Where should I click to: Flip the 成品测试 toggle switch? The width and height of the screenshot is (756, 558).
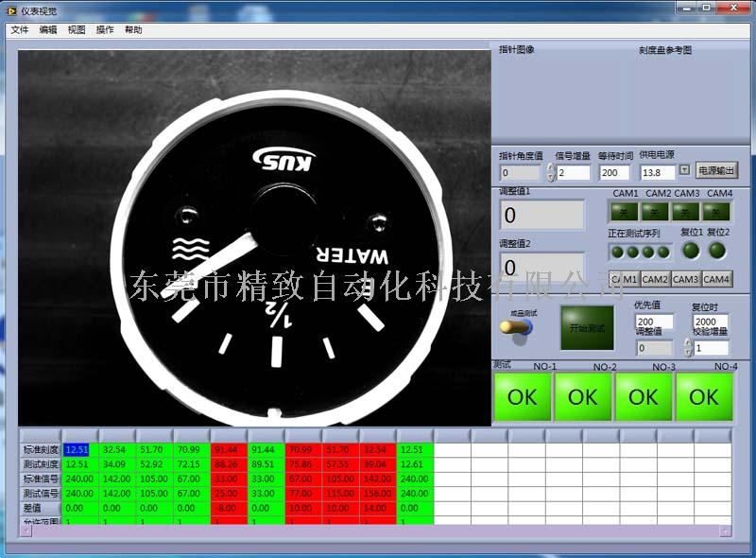pos(517,328)
